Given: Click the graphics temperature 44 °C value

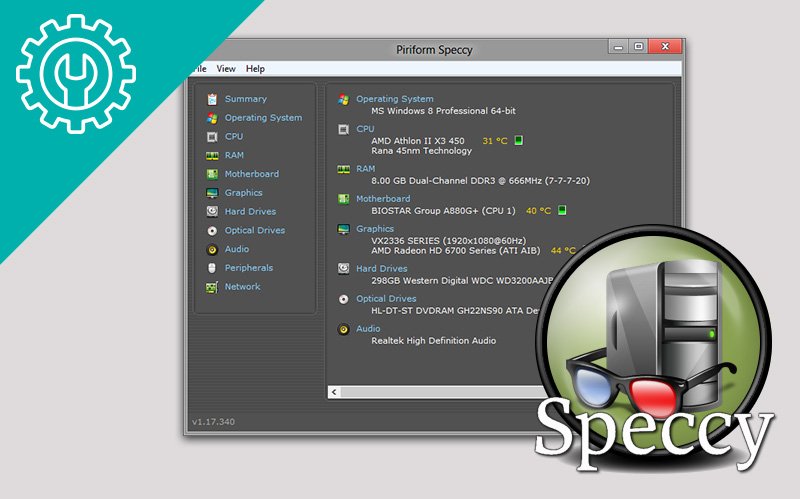Looking at the screenshot, I should (563, 251).
